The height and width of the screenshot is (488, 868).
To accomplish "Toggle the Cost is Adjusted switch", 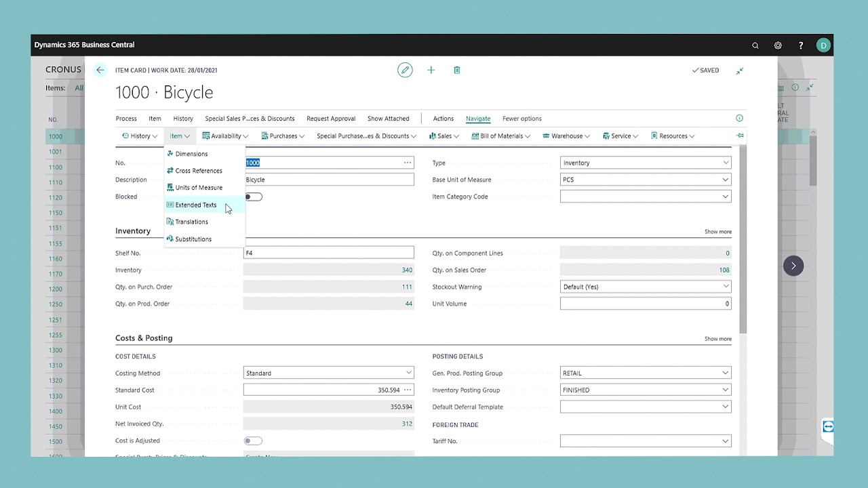I will click(254, 441).
